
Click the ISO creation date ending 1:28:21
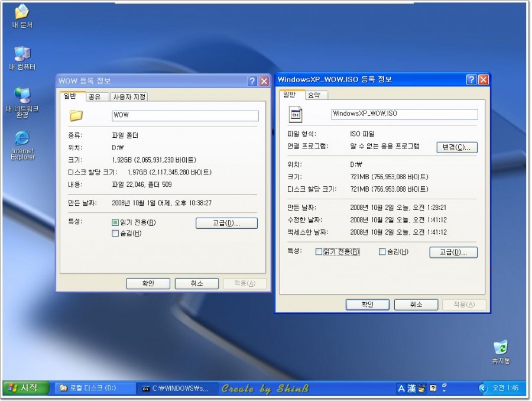click(x=398, y=208)
